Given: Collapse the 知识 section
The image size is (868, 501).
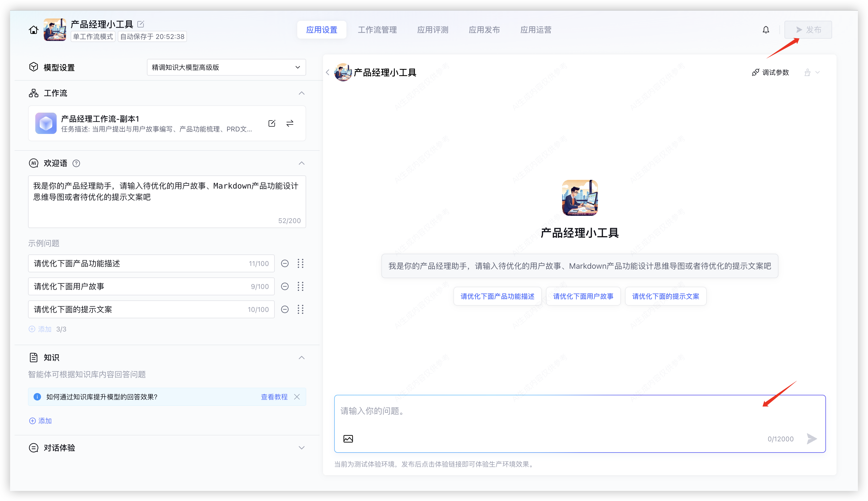Looking at the screenshot, I should pyautogui.click(x=302, y=358).
